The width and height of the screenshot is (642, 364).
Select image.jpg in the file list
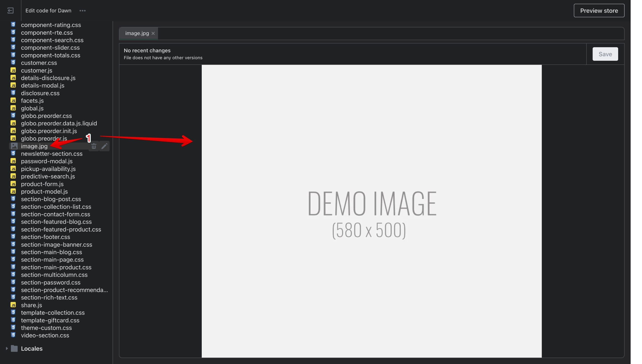[x=34, y=146]
